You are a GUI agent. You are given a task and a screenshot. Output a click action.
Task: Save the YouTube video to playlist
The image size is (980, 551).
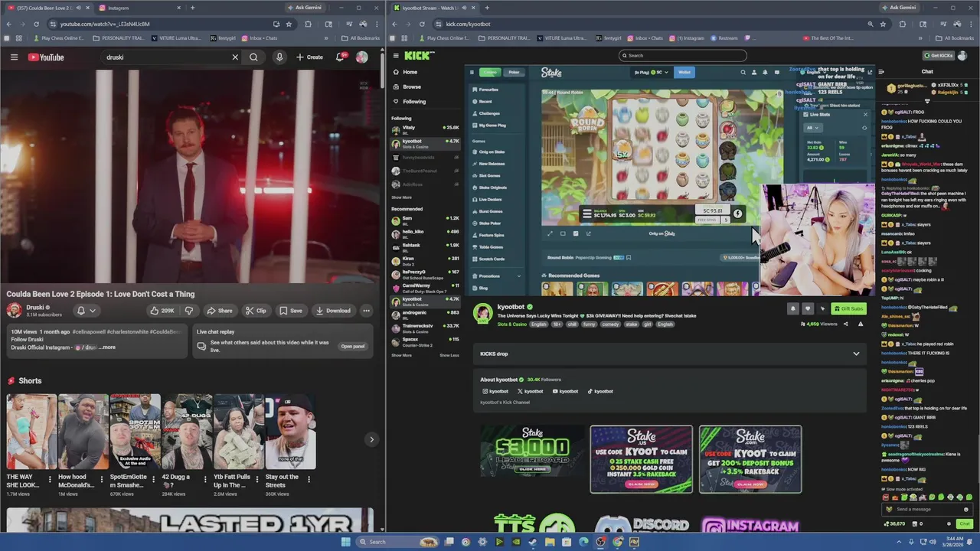[290, 311]
